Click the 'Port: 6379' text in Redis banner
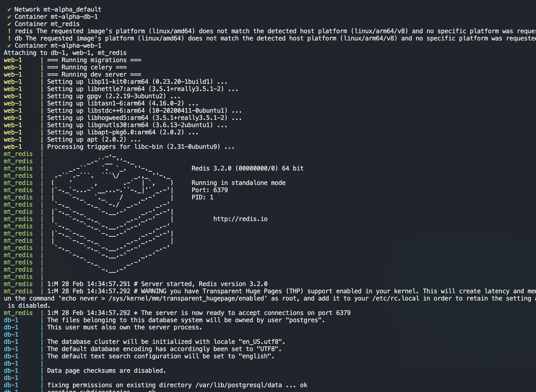Viewport: 536px width, 392px height. (x=209, y=190)
